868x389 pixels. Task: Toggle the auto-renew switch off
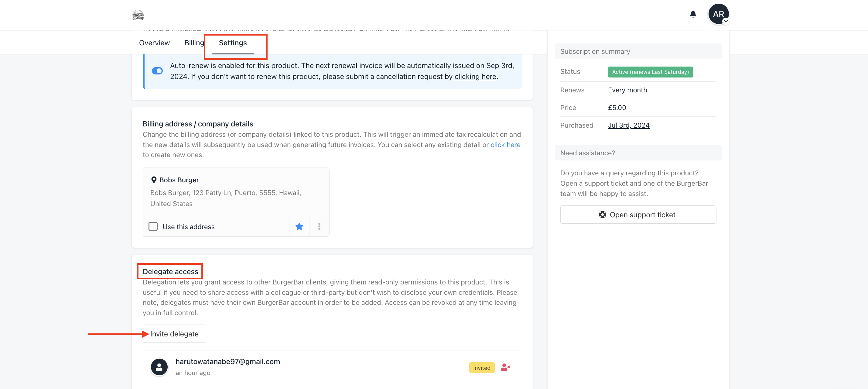[x=157, y=71]
